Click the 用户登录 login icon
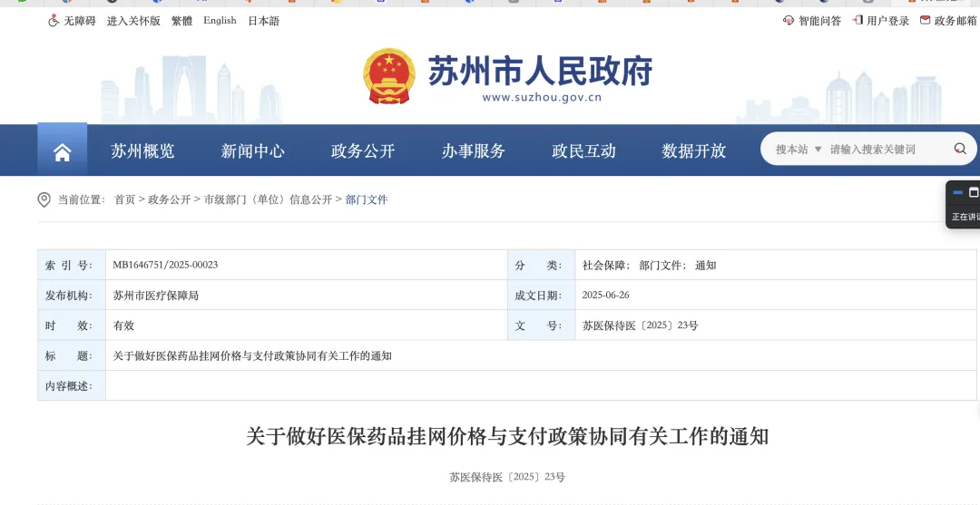The image size is (980, 505). tap(857, 21)
